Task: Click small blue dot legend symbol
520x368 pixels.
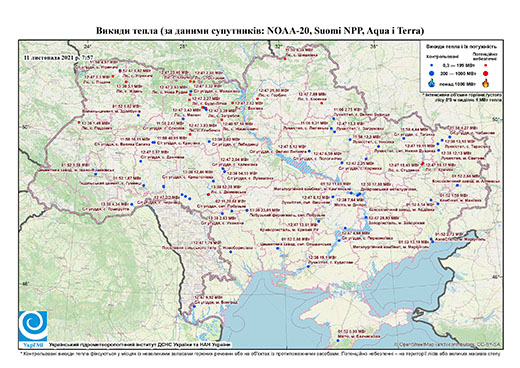Action: pyautogui.click(x=432, y=66)
